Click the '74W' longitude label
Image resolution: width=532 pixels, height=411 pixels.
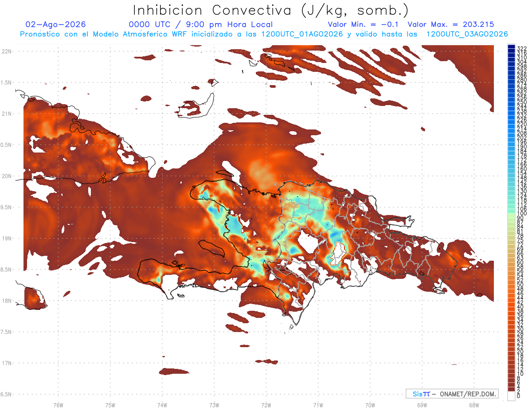[x=162, y=405]
